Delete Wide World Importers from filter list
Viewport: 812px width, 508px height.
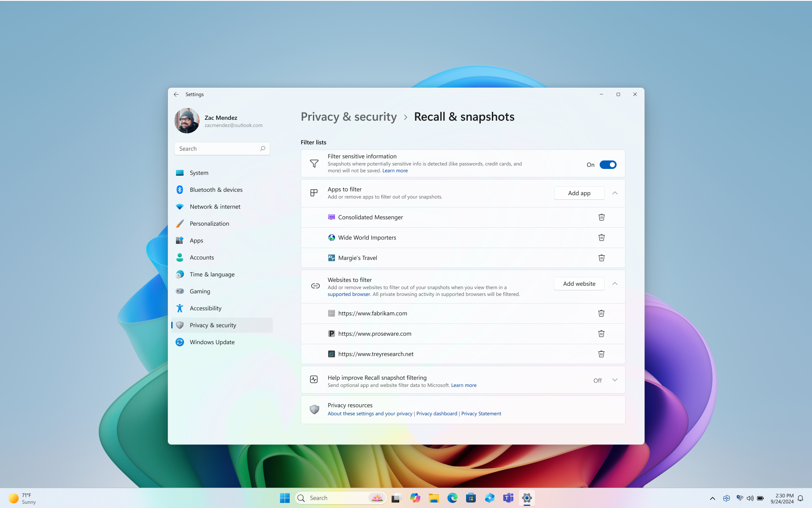click(x=601, y=237)
